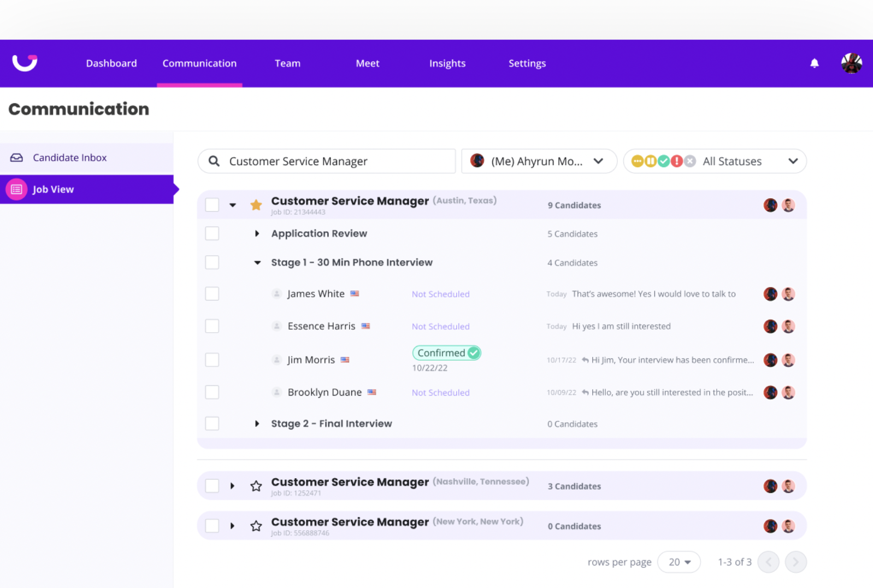Select the Nashville, Tennessee job checkbox
This screenshot has height=588, width=873.
(212, 486)
